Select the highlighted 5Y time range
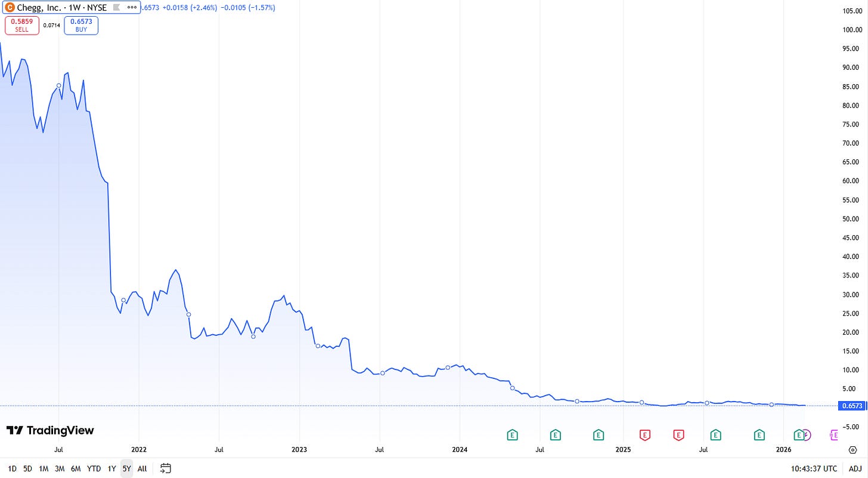Screen dimensions: 868x478 click(126, 468)
